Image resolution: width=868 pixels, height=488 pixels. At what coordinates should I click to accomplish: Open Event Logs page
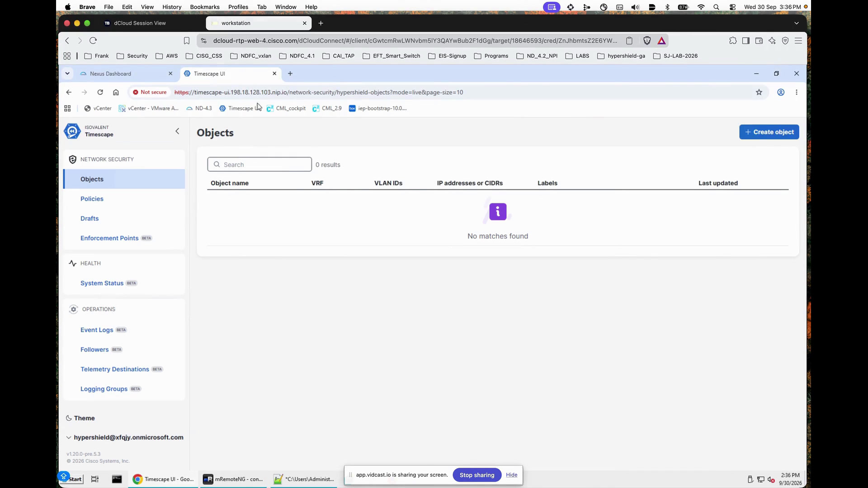coord(97,330)
